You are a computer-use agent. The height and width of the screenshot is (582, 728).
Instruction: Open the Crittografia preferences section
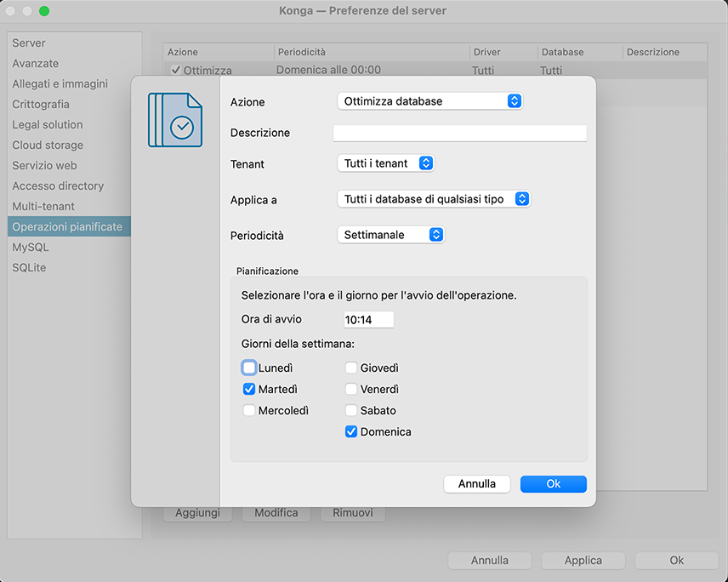coord(41,104)
